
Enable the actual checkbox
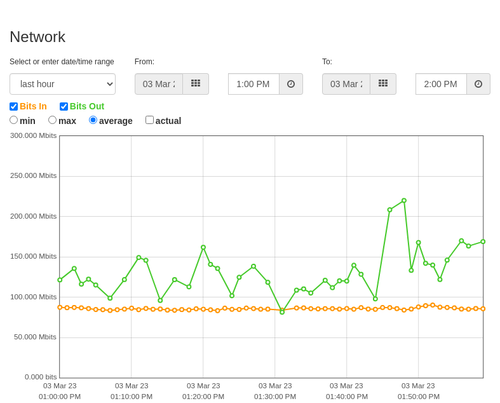150,120
